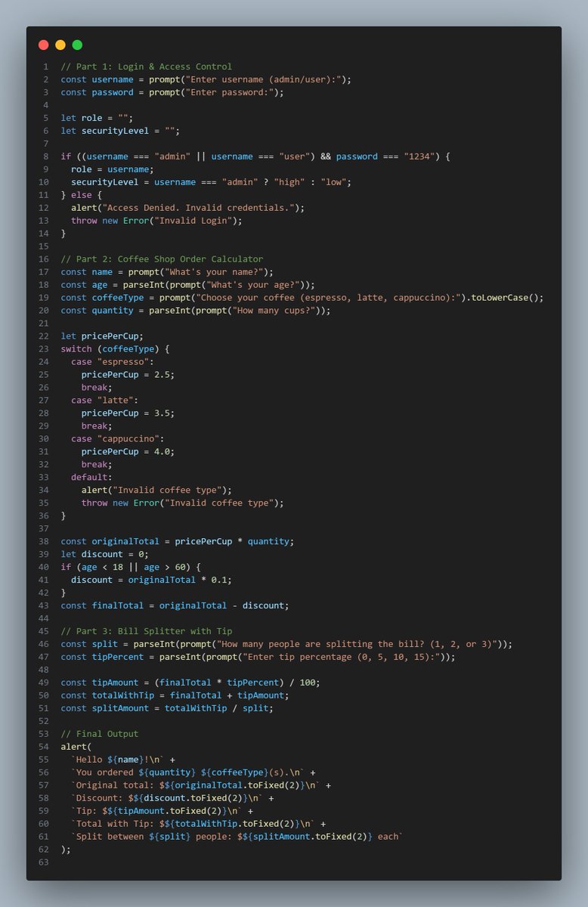Click "originalTotal * 0.1" on line 41
Viewport: 588px width, 907px height.
click(179, 580)
